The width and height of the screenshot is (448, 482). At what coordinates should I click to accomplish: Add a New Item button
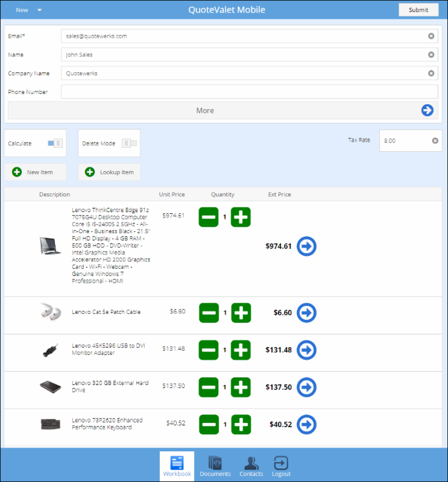[x=35, y=172]
